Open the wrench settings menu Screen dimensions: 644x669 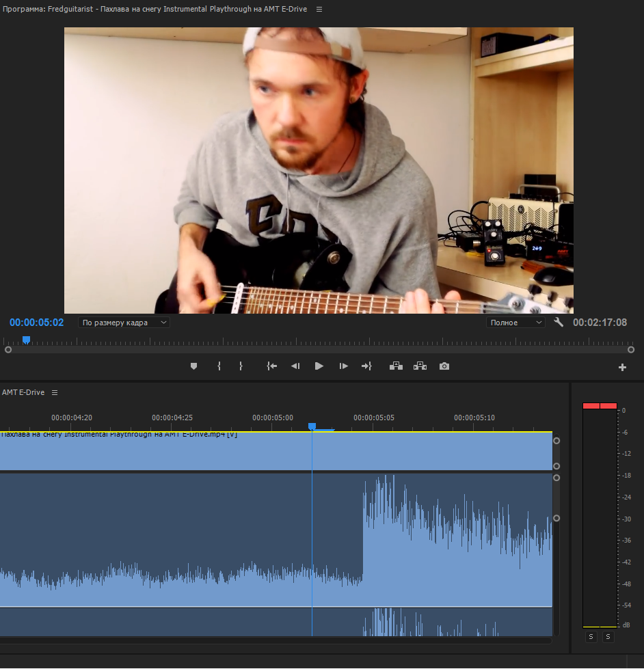(559, 322)
